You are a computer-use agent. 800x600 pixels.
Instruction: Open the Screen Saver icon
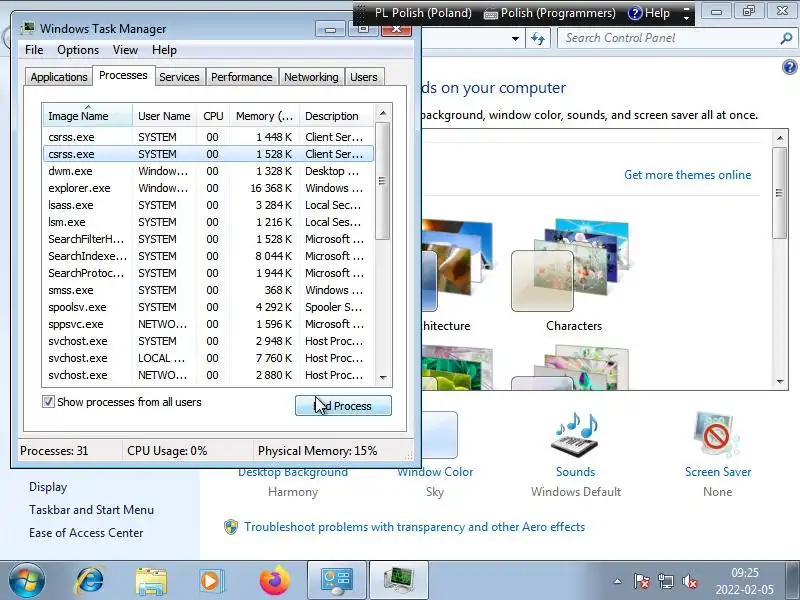pos(717,435)
